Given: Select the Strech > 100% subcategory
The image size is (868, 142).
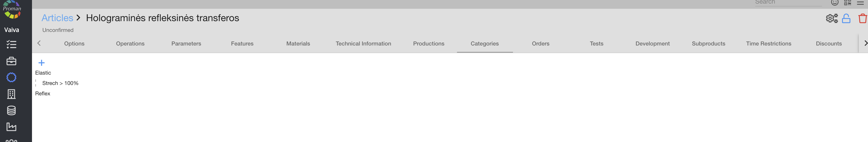Looking at the screenshot, I should click(60, 83).
